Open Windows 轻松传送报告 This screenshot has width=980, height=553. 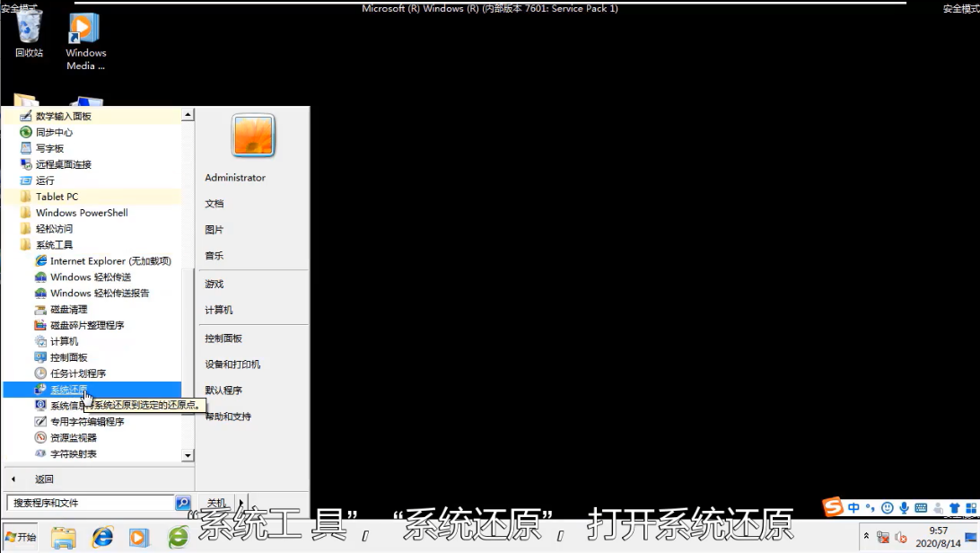click(92, 293)
